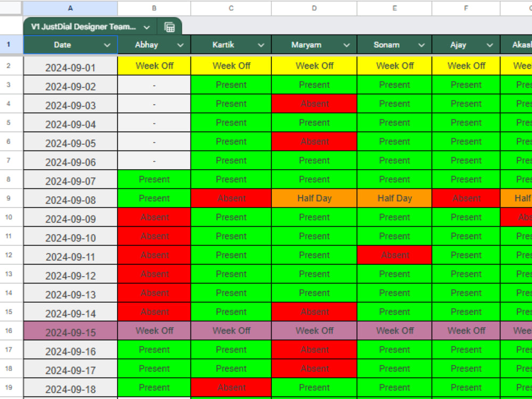Image resolution: width=532 pixels, height=399 pixels.
Task: Select Kartik's Present cell on 2024-09-02
Action: (x=231, y=85)
